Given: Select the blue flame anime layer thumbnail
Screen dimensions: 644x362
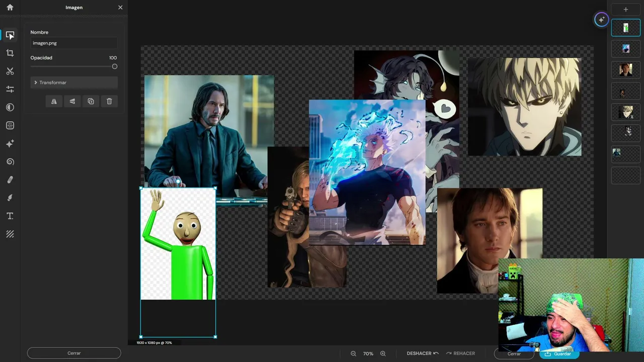Looking at the screenshot, I should coord(626,49).
